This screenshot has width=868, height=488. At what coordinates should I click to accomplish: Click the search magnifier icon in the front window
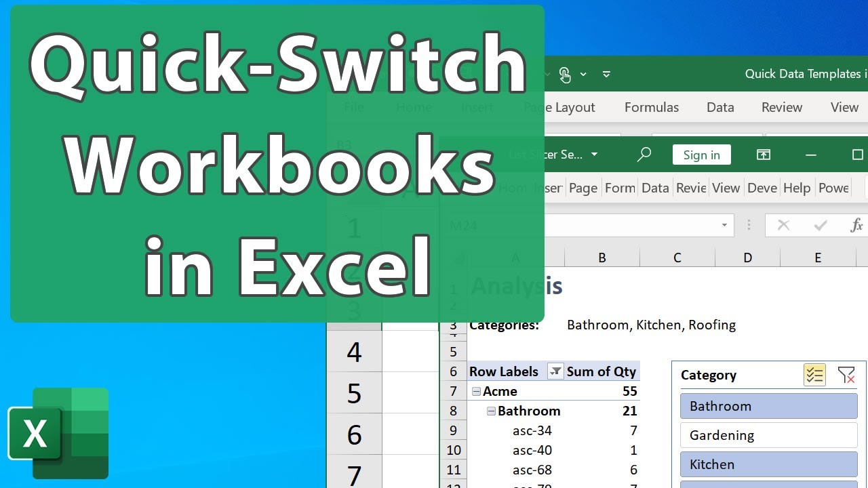(x=644, y=155)
